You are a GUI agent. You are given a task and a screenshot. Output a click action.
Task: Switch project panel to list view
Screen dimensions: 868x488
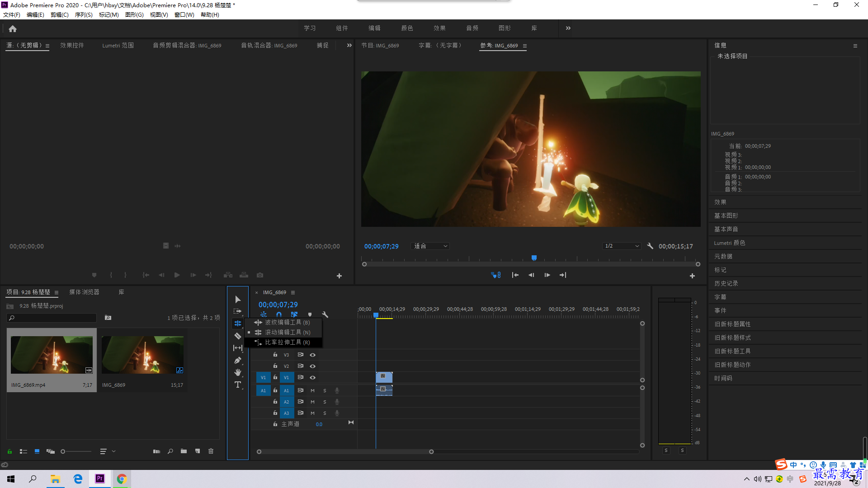[24, 451]
